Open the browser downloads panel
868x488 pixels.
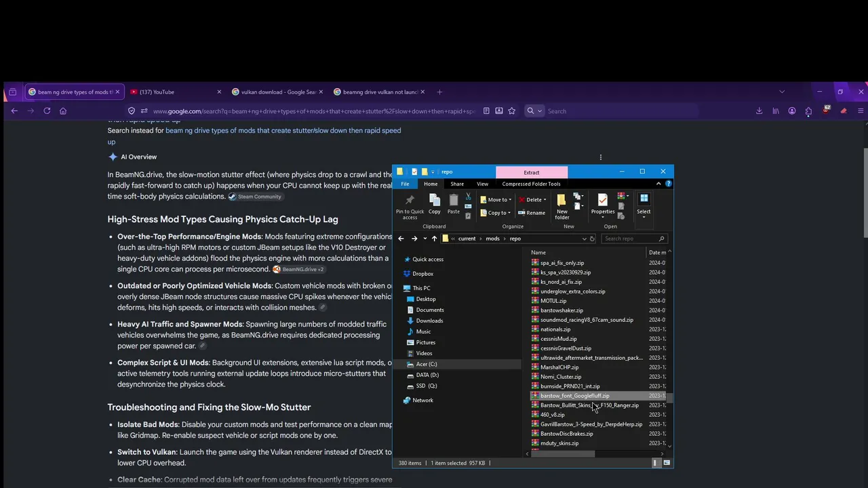coord(759,111)
